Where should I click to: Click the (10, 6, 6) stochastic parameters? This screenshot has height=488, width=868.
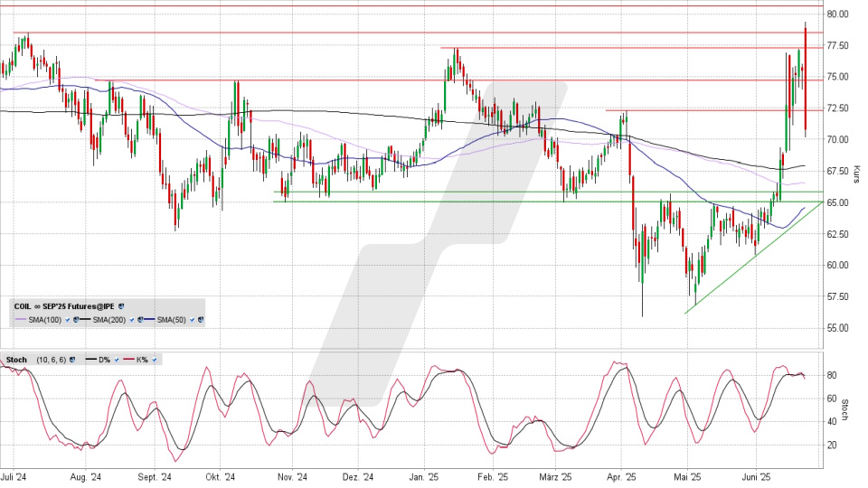(52, 360)
